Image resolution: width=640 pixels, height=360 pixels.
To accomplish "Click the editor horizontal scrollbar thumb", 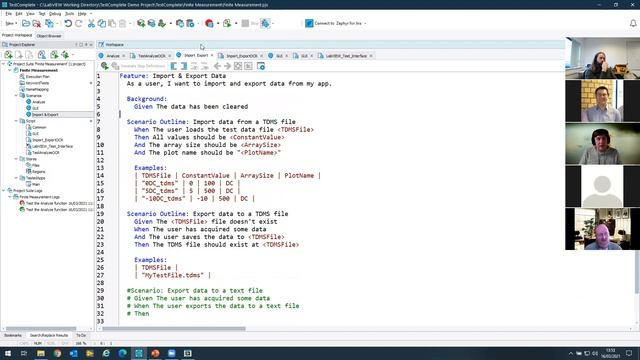I will [x=174, y=329].
